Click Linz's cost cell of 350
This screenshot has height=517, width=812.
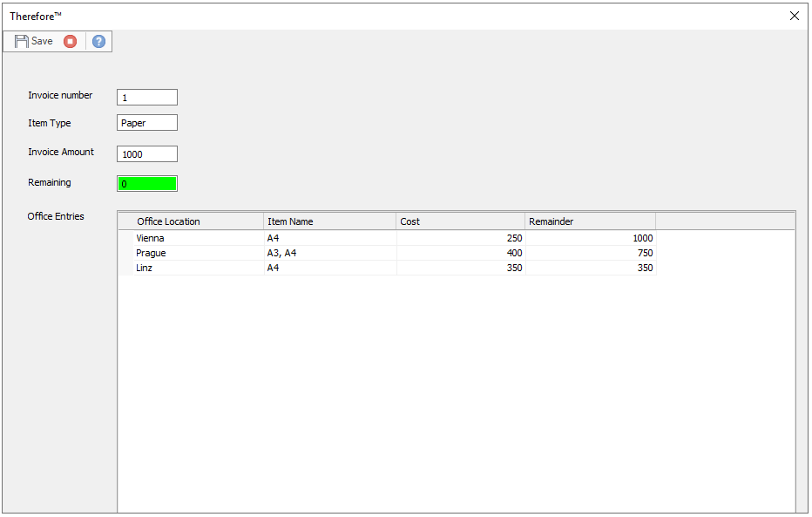[460, 268]
